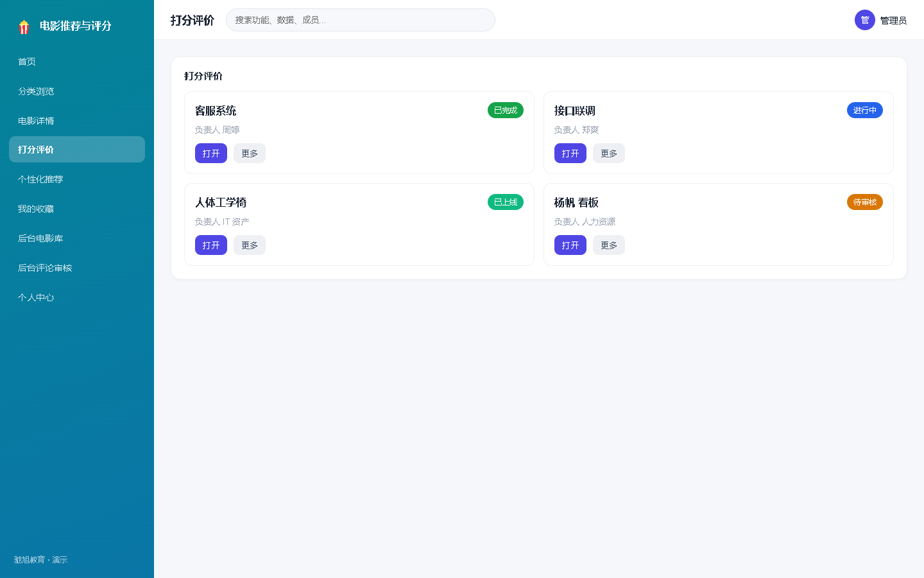Image resolution: width=924 pixels, height=578 pixels.
Task: Select 后台评论审核 menu entry
Action: click(77, 268)
